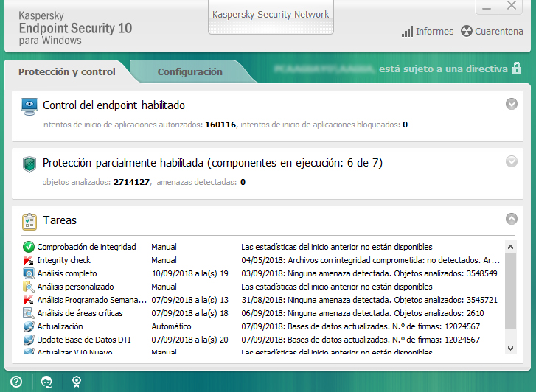Open the Cuarentena radiation icon
Screen dimensions: 536x392
click(x=466, y=31)
